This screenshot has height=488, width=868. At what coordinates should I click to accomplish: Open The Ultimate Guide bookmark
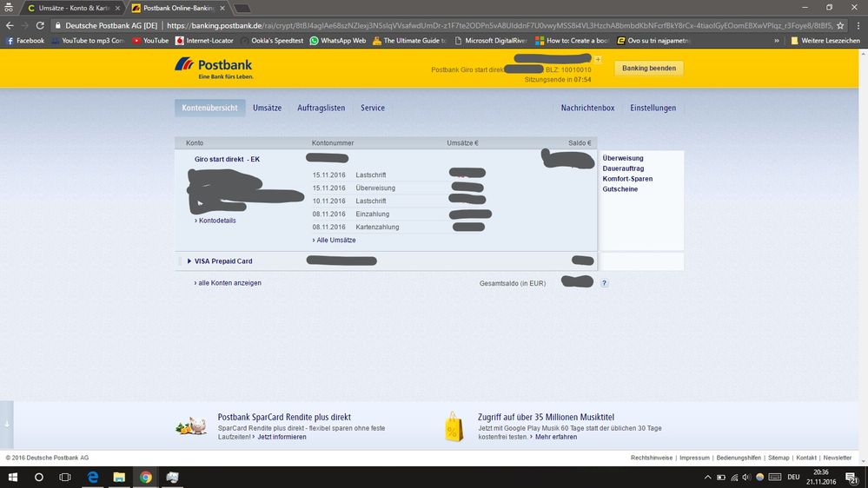click(409, 41)
